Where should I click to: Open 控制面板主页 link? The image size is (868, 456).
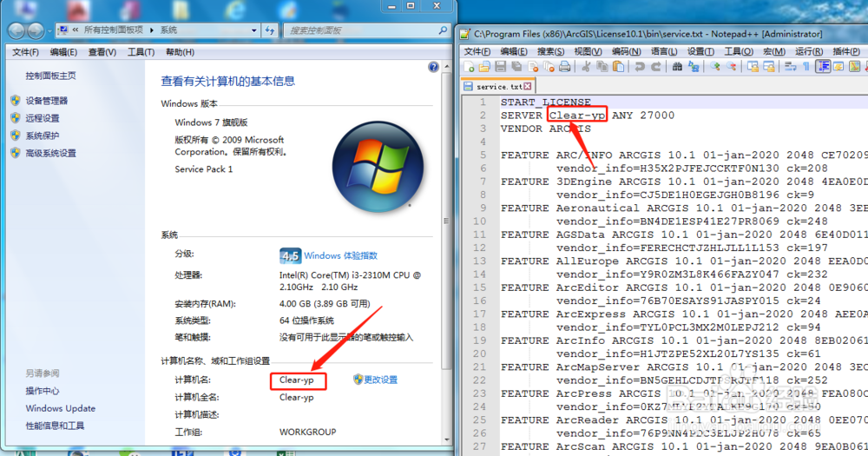pos(50,76)
